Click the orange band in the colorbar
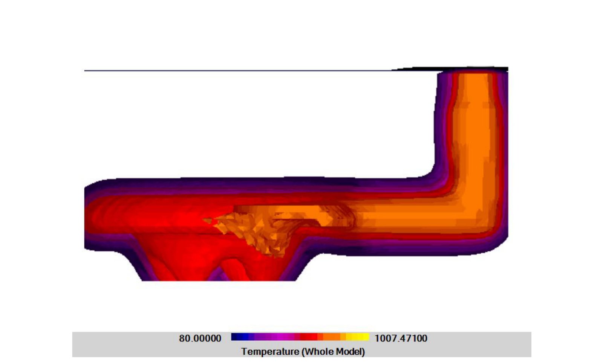 pyautogui.click(x=328, y=336)
